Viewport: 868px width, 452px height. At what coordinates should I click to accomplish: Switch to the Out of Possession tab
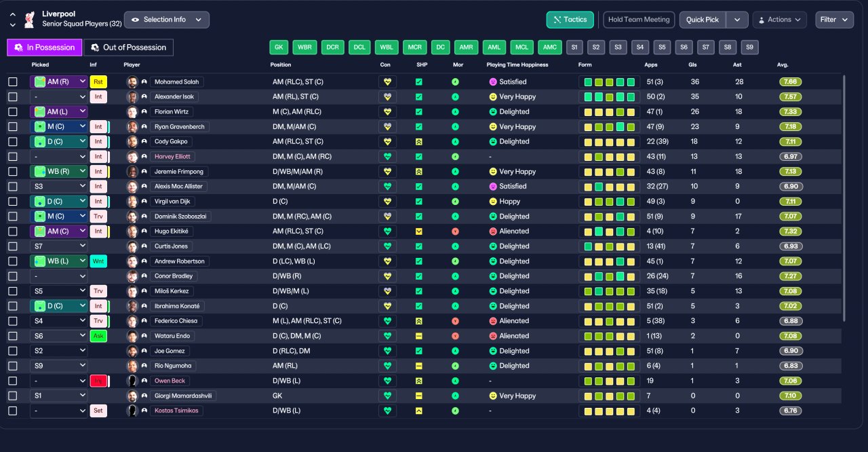(x=128, y=48)
